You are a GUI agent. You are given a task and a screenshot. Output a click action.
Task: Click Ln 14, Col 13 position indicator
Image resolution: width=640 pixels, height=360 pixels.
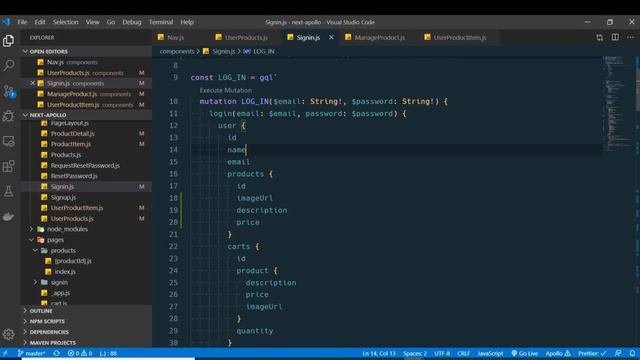click(x=379, y=353)
